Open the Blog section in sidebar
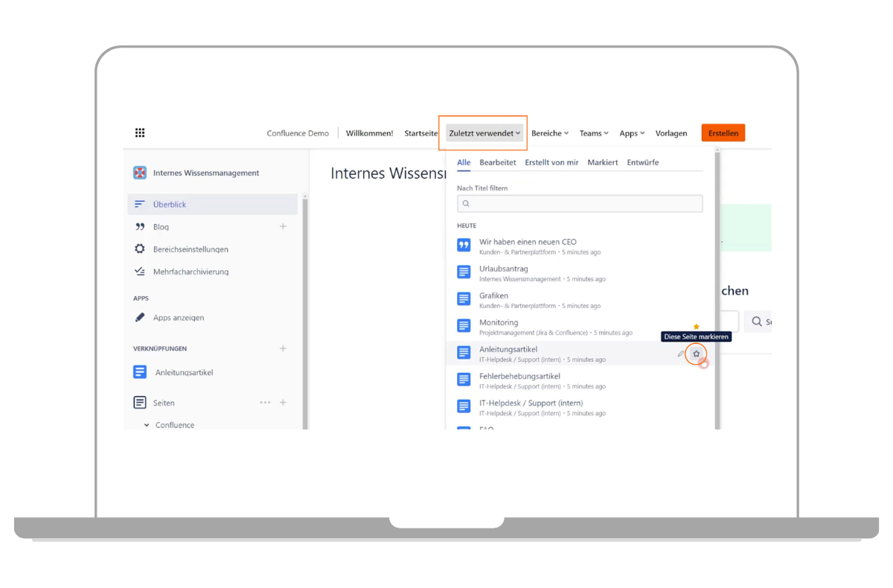 [x=161, y=227]
